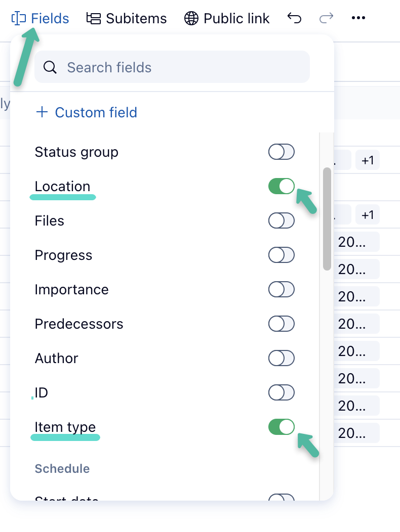Screen dimensions: 400x532
Task: Switch on the Importance field
Action: (x=281, y=289)
